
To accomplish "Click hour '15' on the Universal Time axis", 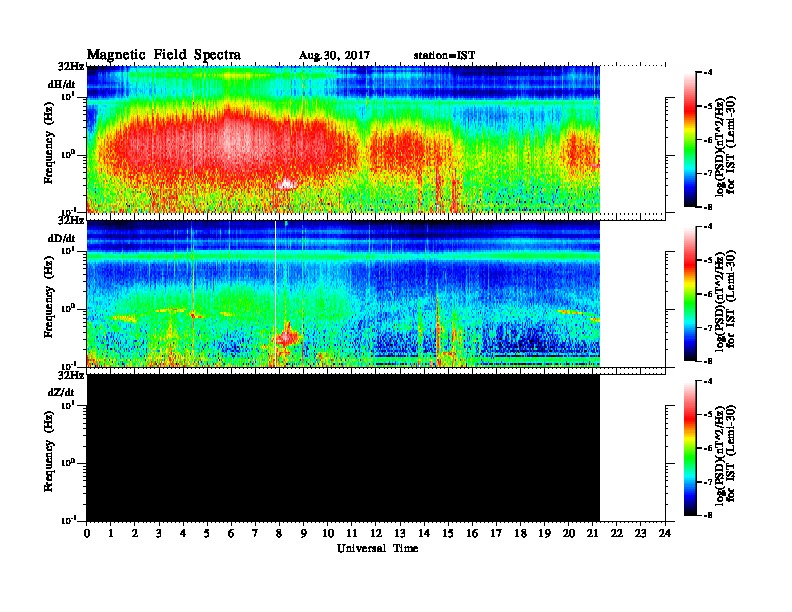I will point(448,534).
